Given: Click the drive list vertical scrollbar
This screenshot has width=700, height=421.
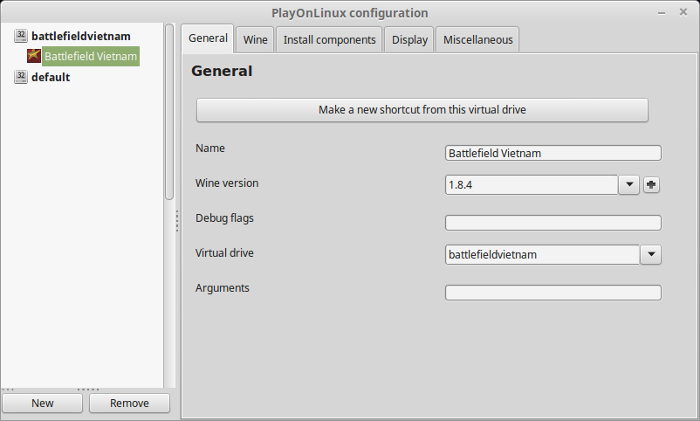Looking at the screenshot, I should click(169, 112).
